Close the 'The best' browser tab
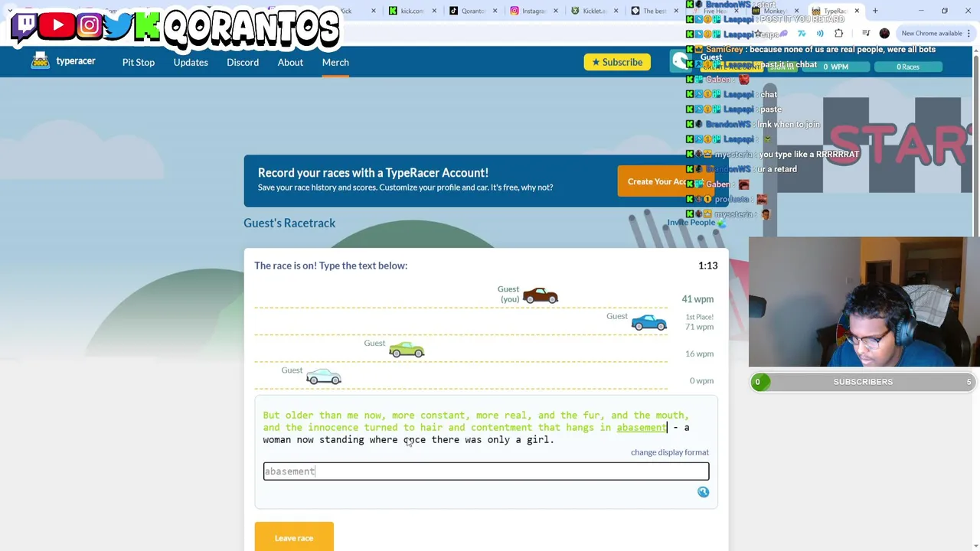This screenshot has height=551, width=980. 676,11
